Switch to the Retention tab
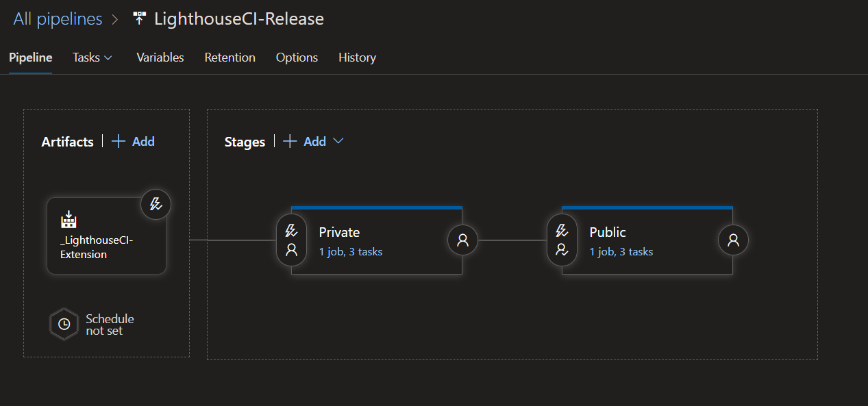The image size is (868, 406). click(x=230, y=58)
